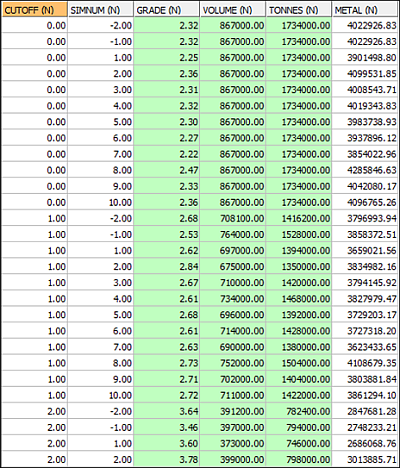
Task: Click the volume cell 391200.00
Action: pos(232,411)
